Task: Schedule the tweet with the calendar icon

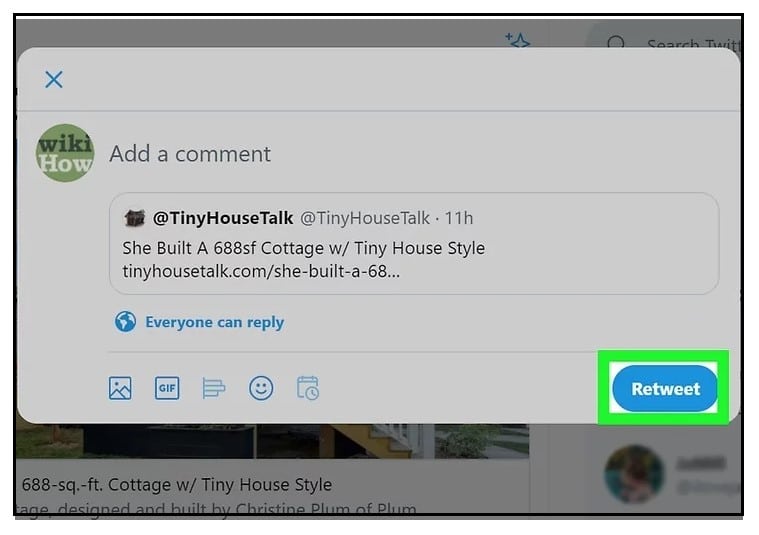Action: [x=308, y=388]
